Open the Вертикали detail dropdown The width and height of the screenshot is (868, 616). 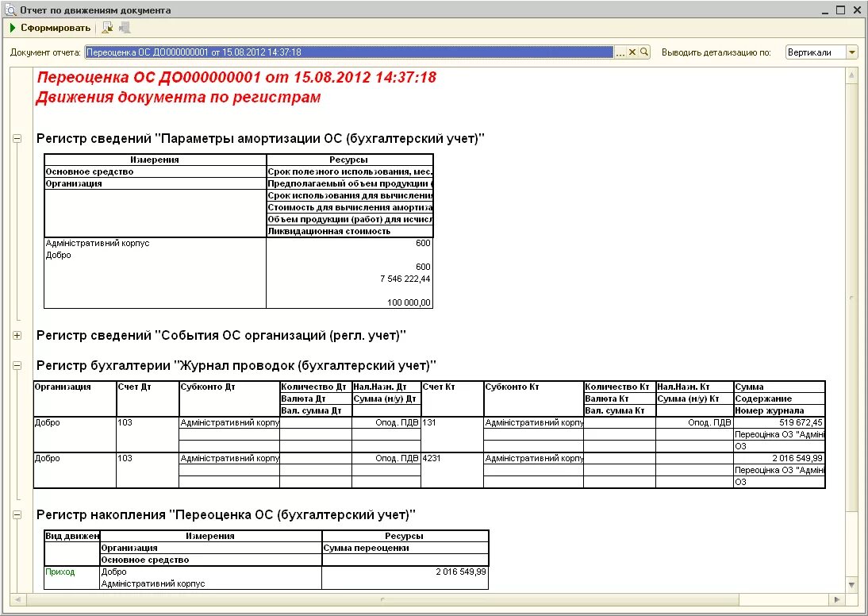click(853, 51)
